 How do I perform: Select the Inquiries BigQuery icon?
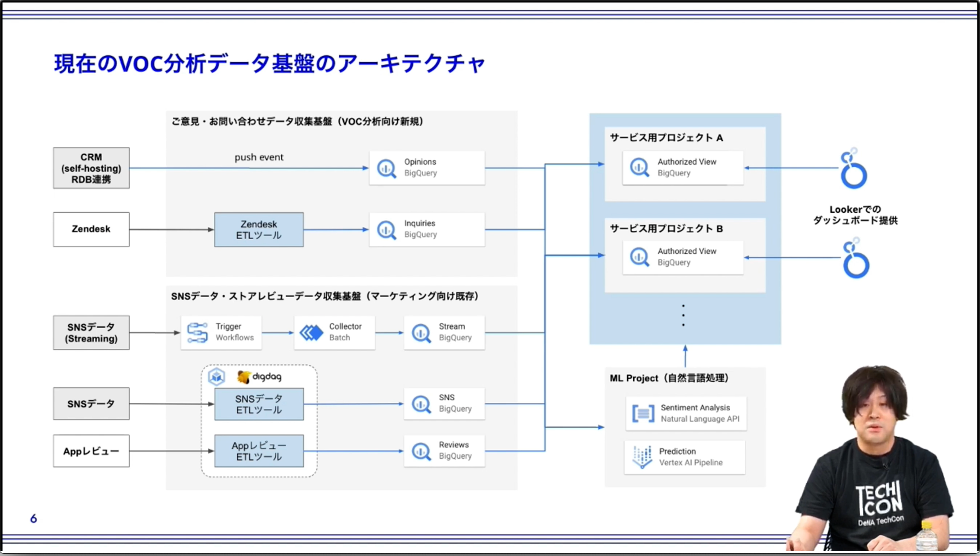pyautogui.click(x=387, y=230)
